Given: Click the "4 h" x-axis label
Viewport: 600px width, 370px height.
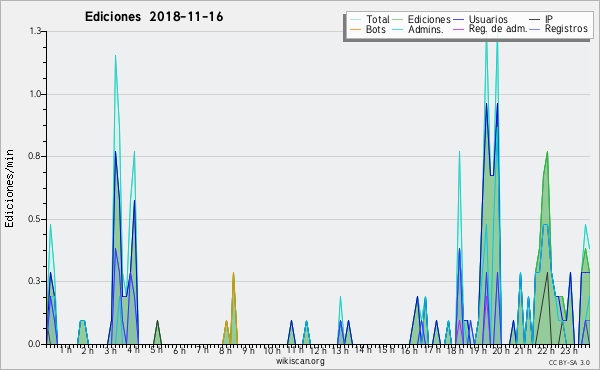Looking at the screenshot, I should [x=133, y=350].
